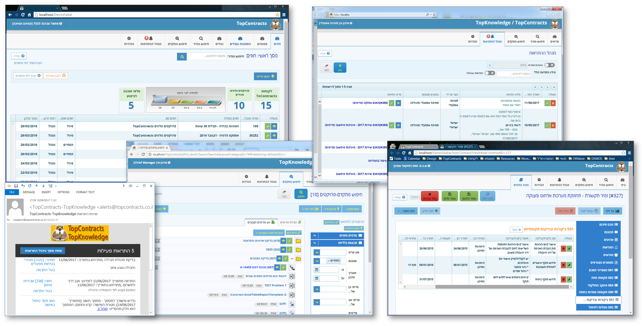Click the Help button in contract viewer

[400, 197]
